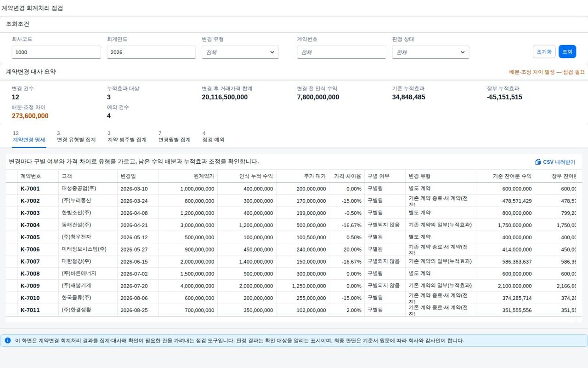Select contract K-7008 in the table
This screenshot has height=368, width=588.
tap(30, 274)
